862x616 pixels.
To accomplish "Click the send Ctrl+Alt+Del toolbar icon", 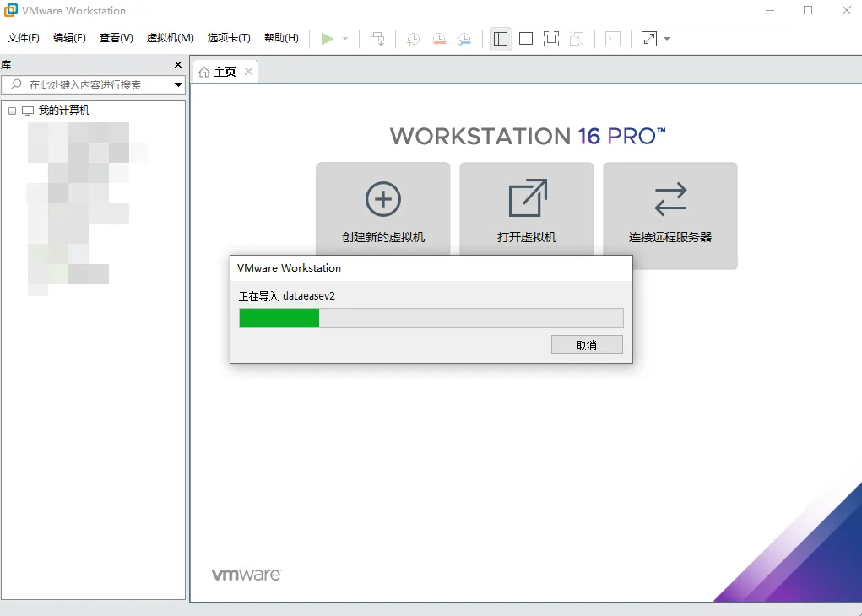I will click(x=377, y=39).
